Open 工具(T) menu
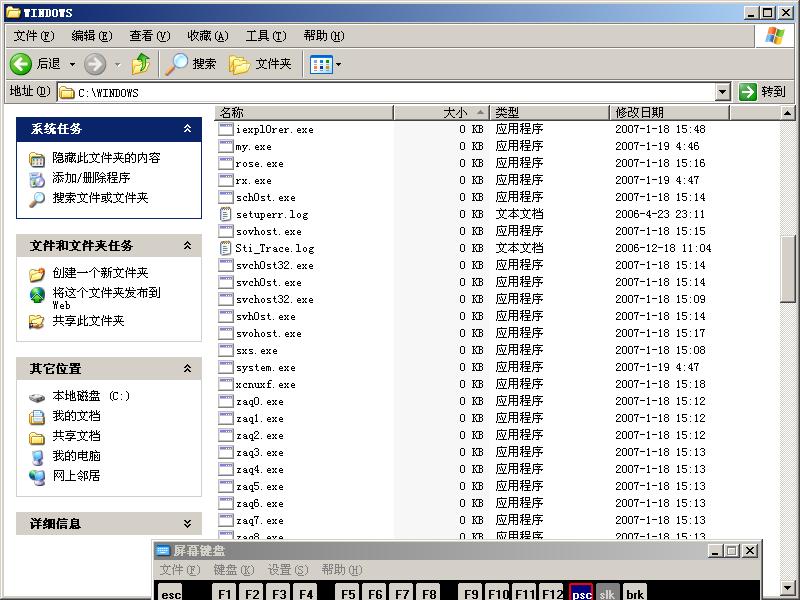Screen dimensions: 800x600 click(x=266, y=36)
